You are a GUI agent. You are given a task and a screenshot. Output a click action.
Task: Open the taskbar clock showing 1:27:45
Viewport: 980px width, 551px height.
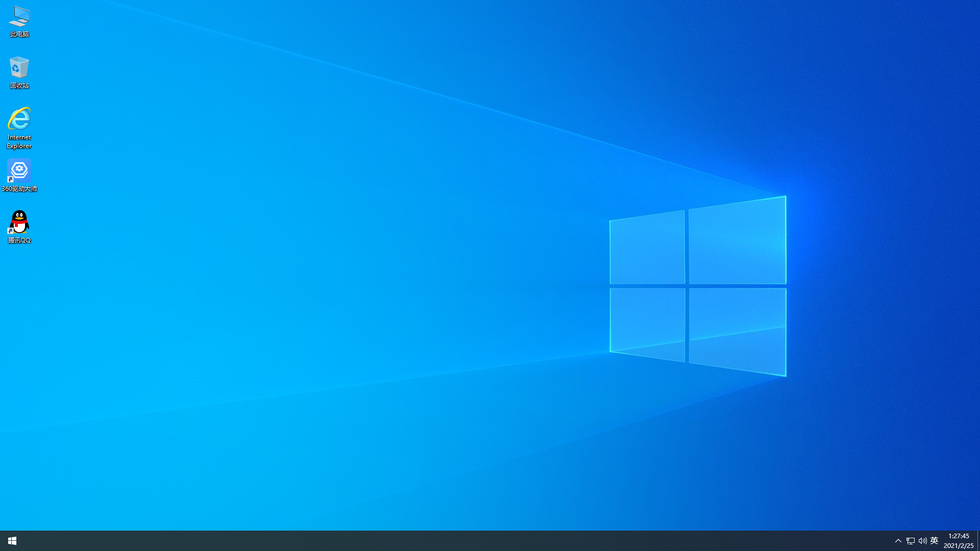click(959, 541)
